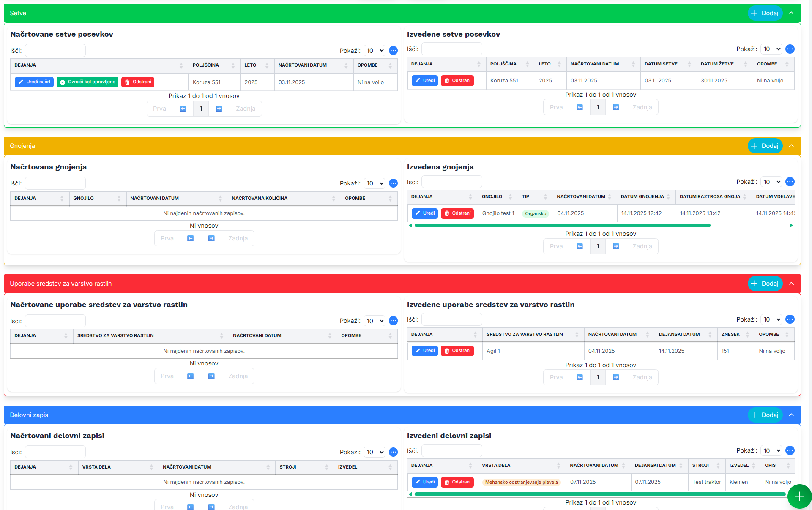Screen dimensions: 812x510
Task: Click the green floating plus button
Action: coord(799,496)
